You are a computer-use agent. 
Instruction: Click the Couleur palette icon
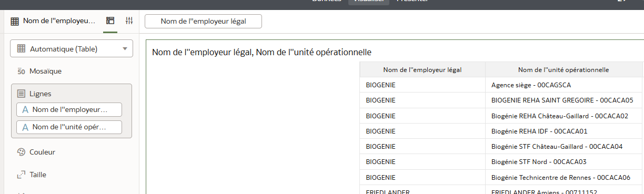tap(22, 152)
